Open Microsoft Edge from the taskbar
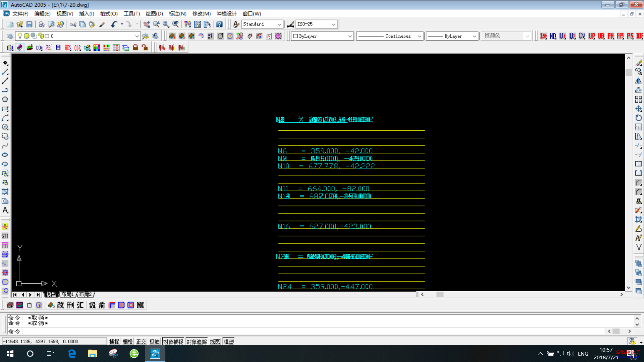The height and width of the screenshot is (362, 644). coord(72,354)
